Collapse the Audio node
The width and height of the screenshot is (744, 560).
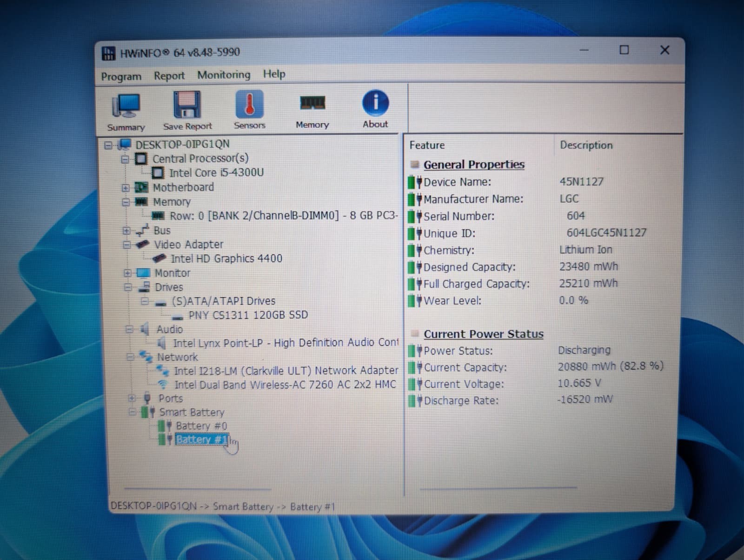click(x=129, y=329)
